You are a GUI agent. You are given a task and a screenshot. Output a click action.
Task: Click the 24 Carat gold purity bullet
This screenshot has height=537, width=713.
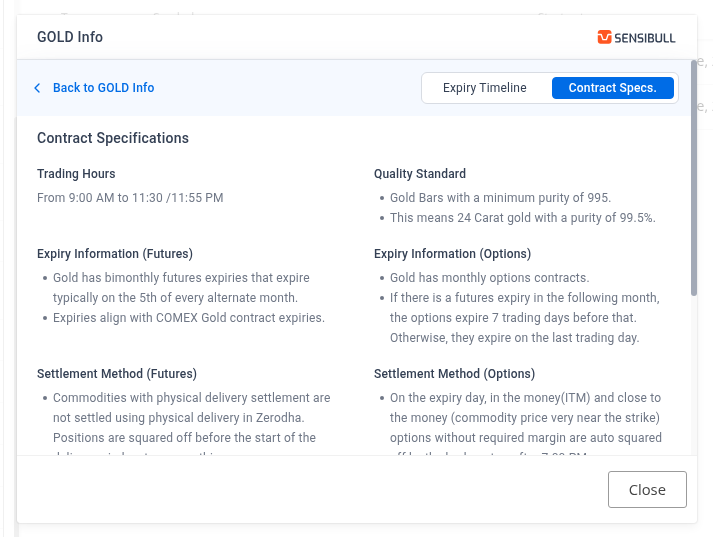[522, 218]
